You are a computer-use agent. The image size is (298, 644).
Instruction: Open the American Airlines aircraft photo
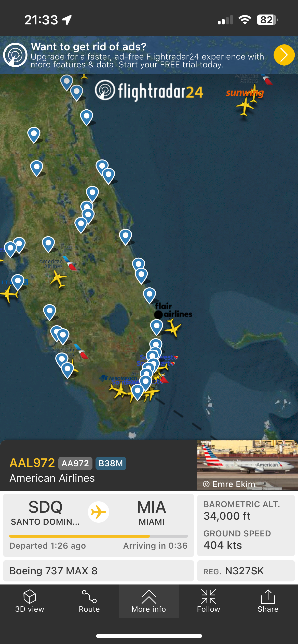coord(247,465)
